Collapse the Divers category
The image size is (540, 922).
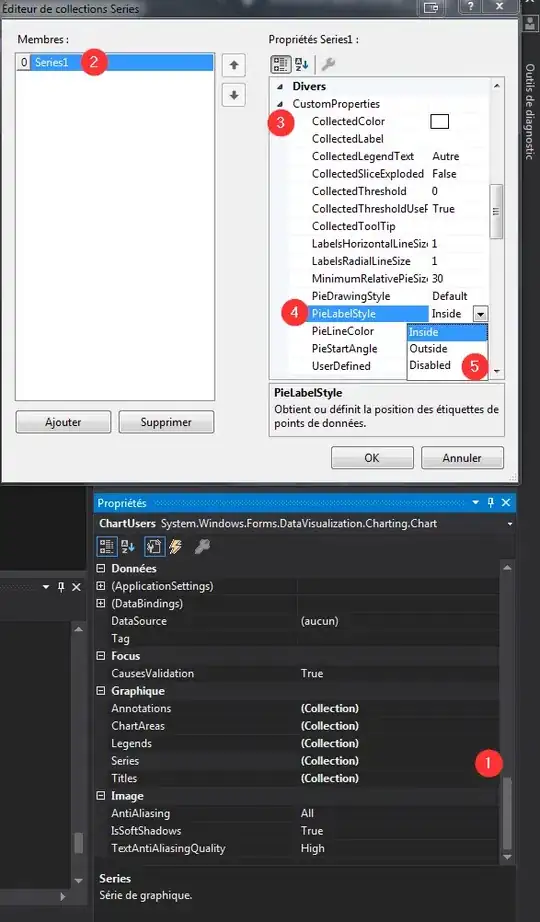pos(280,86)
